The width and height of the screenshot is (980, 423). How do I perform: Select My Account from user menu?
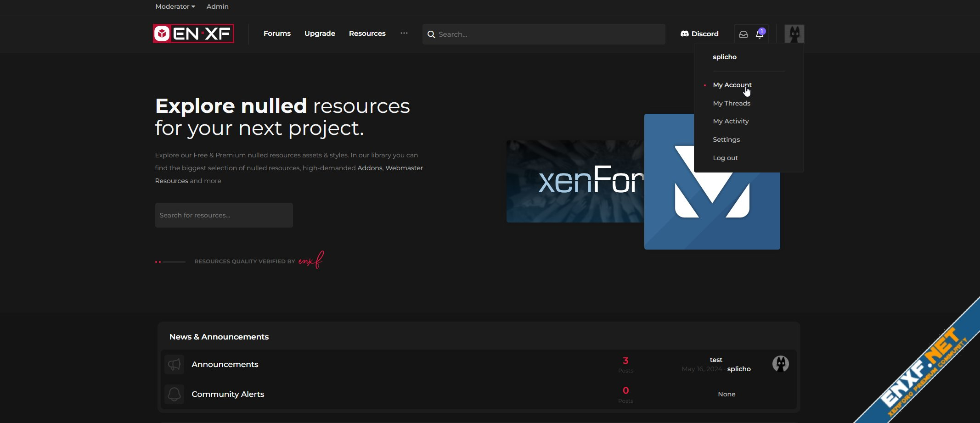tap(732, 85)
